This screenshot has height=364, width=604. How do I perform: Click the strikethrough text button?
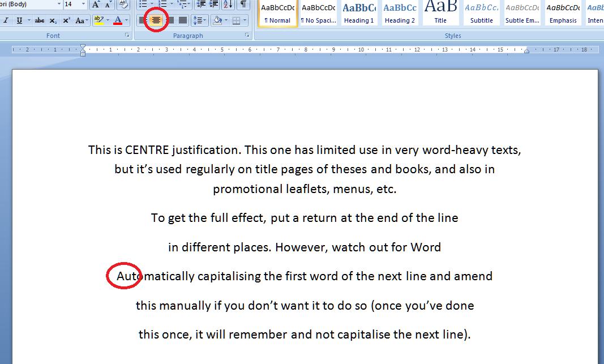39,20
